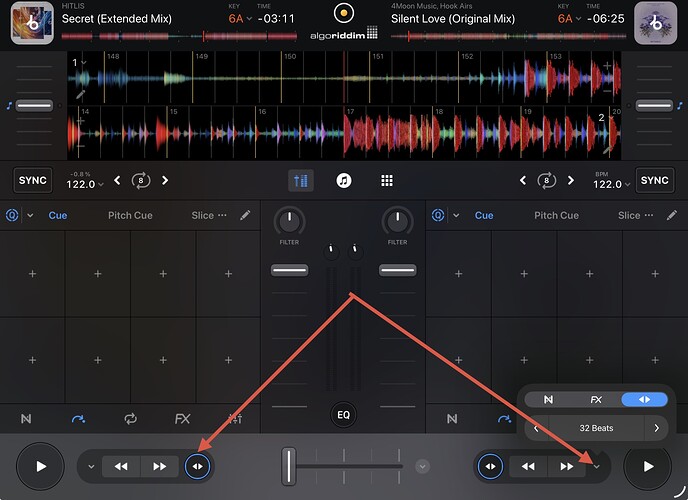The height and width of the screenshot is (500, 688).
Task: Open the left deck FX panel
Action: pyautogui.click(x=182, y=419)
